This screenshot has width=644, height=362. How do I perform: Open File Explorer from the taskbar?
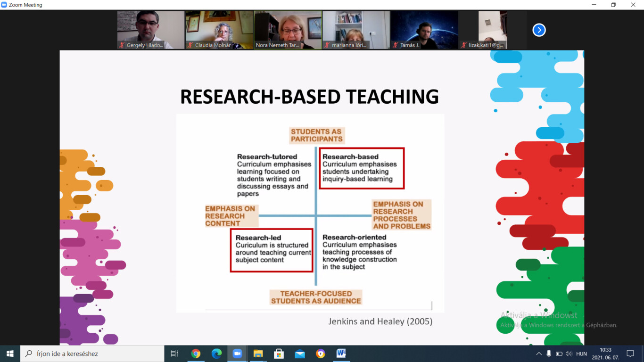click(x=258, y=354)
